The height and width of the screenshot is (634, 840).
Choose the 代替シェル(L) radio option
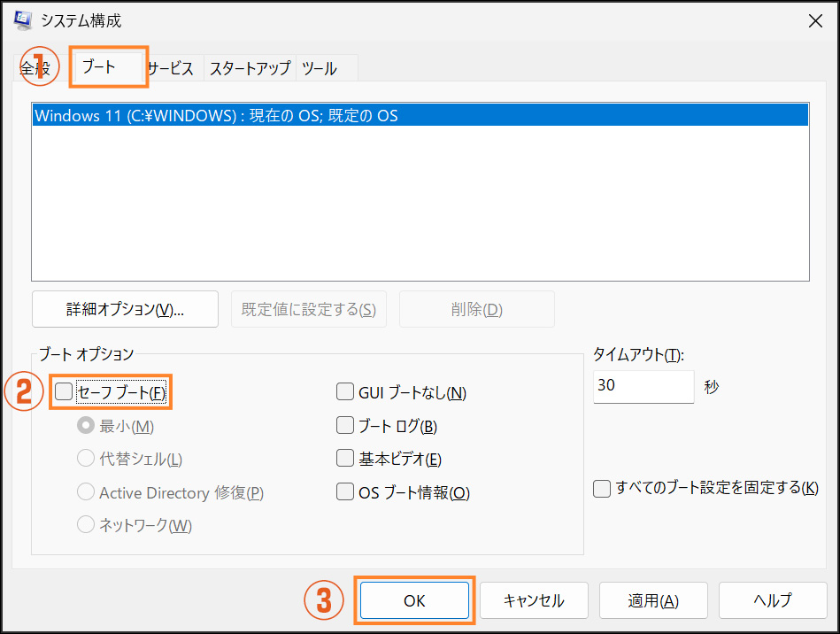86,458
